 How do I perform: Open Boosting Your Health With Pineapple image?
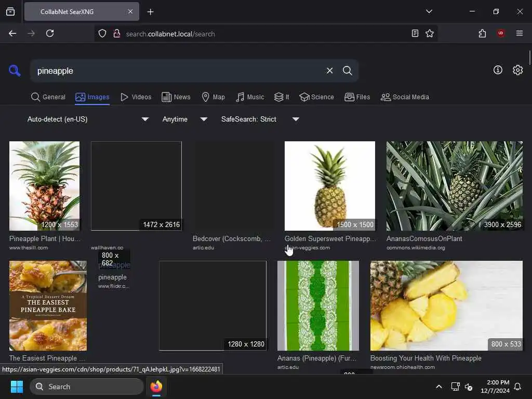[446, 305]
